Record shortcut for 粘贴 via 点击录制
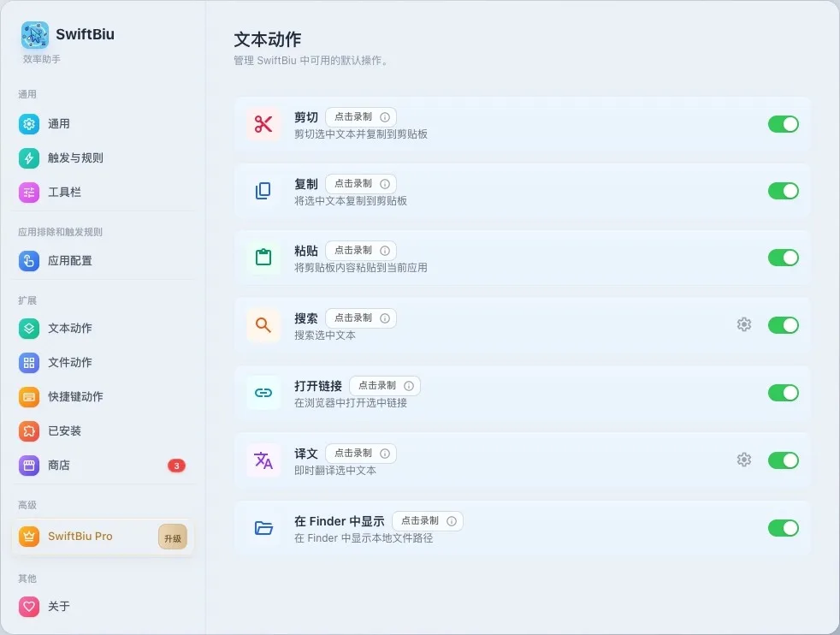Screen dimensions: 840x635 pyautogui.click(x=353, y=250)
